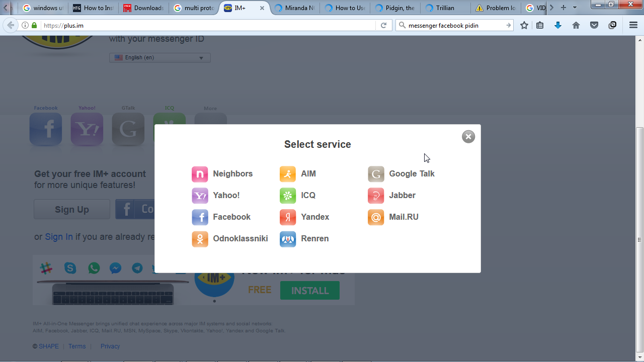This screenshot has height=362, width=644.
Task: Click the large Yahoo! tile behind the dialog
Action: [87, 129]
